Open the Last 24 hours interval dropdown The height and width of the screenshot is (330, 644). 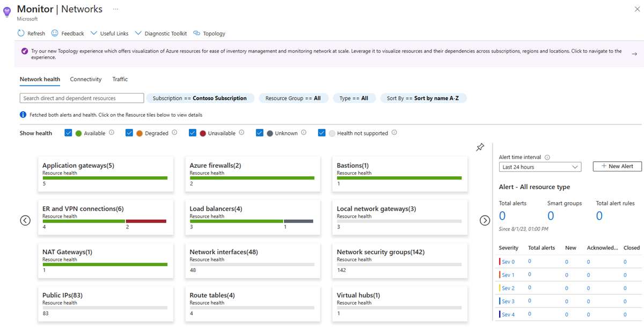(x=540, y=167)
